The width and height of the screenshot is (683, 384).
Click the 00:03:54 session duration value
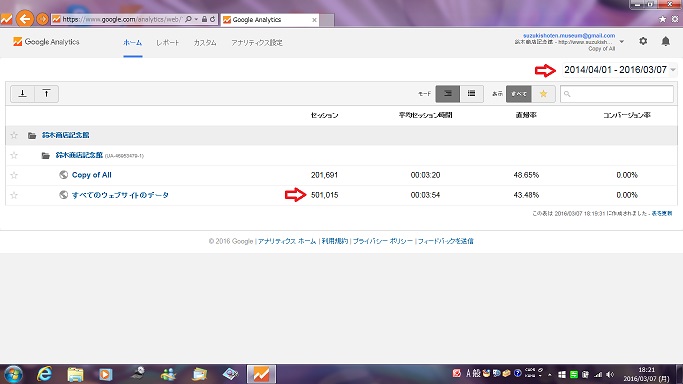[x=425, y=195]
